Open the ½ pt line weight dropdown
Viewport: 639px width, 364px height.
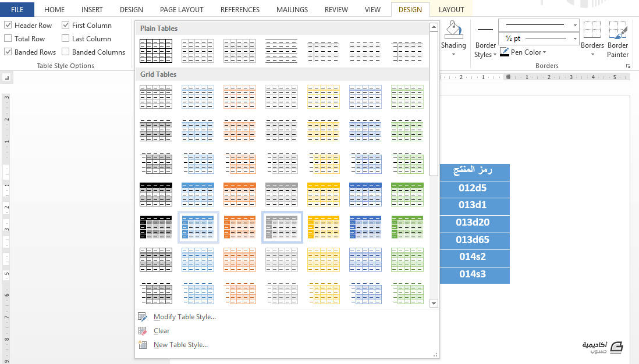click(575, 39)
